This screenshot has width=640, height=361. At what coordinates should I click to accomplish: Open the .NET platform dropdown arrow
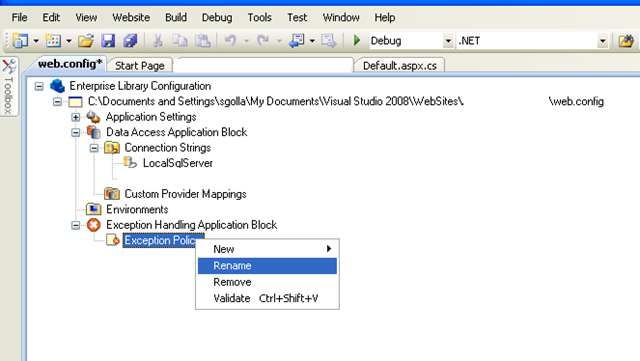click(602, 41)
